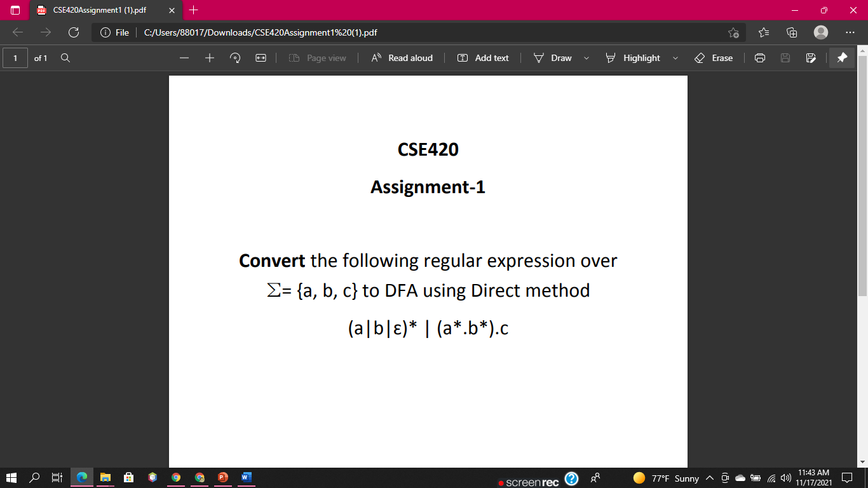This screenshot has height=488, width=868.
Task: Select the CSE420Assignment1 (1).pdf tab
Action: coord(106,10)
